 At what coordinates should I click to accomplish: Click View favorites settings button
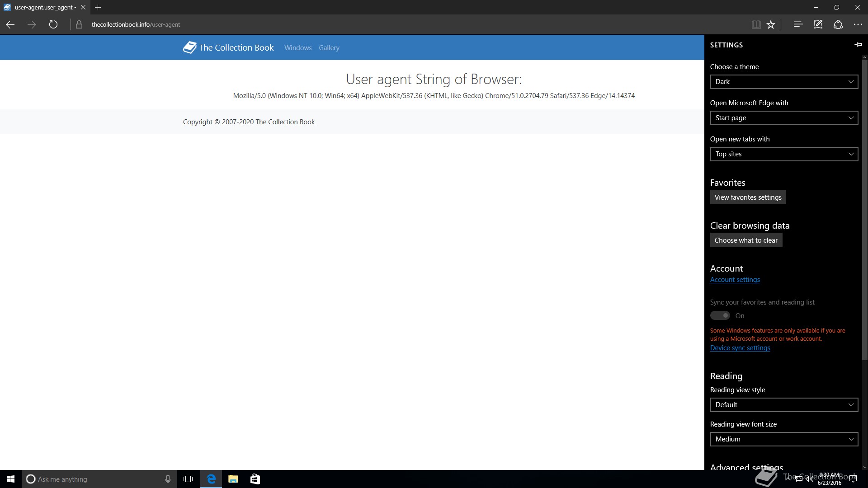pos(748,197)
